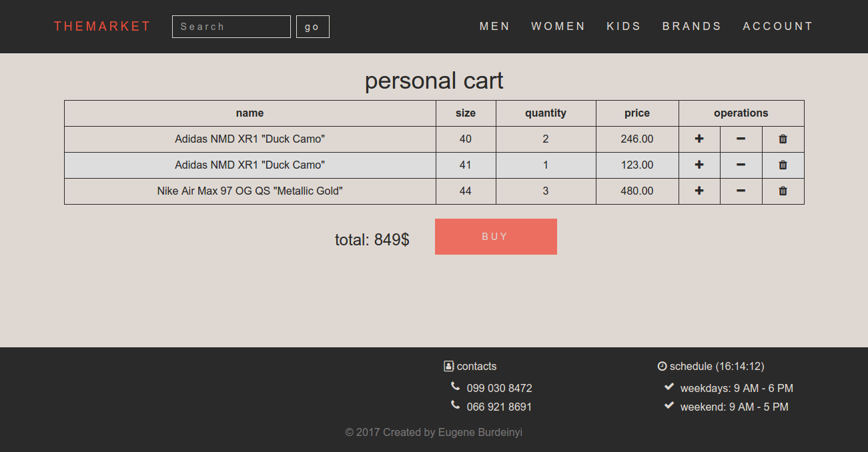Add one more Adidas NMD size 41
Image resolution: width=868 pixels, height=452 pixels.
pos(699,165)
